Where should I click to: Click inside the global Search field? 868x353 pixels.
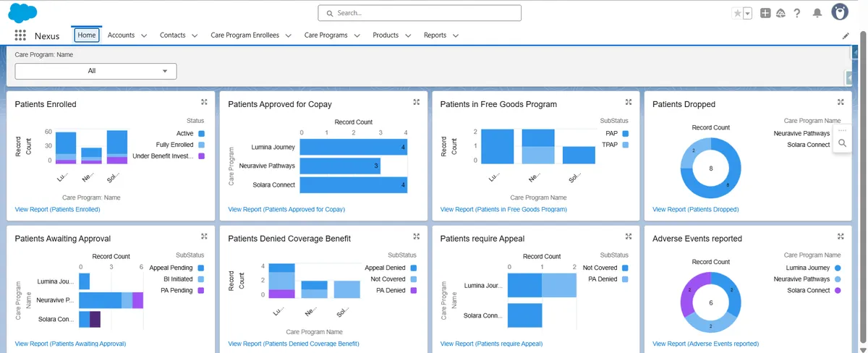[x=420, y=13]
